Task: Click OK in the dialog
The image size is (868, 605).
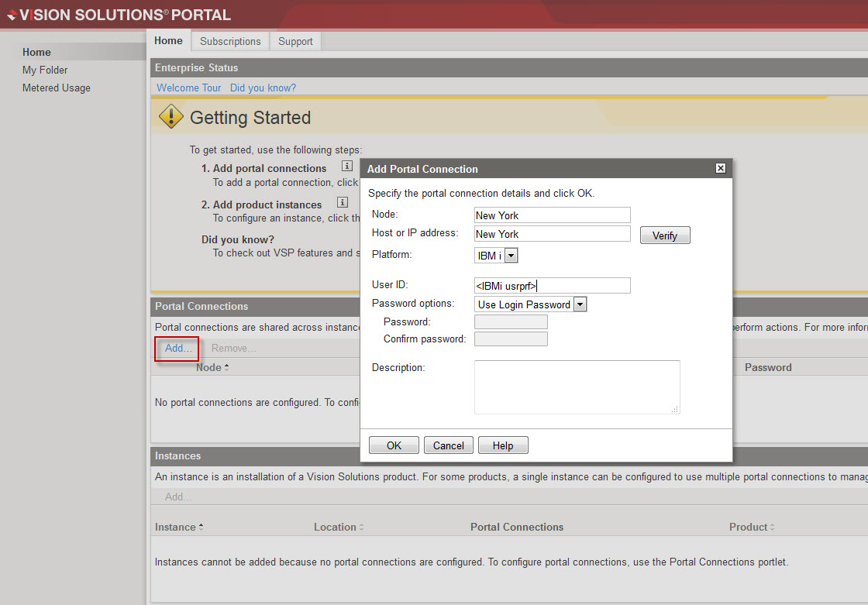Action: click(x=394, y=445)
